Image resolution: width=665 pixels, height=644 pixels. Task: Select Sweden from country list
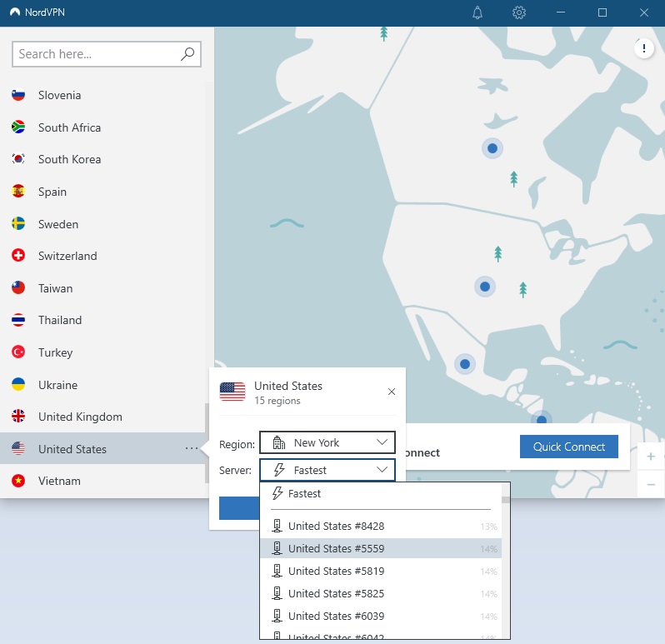point(102,223)
